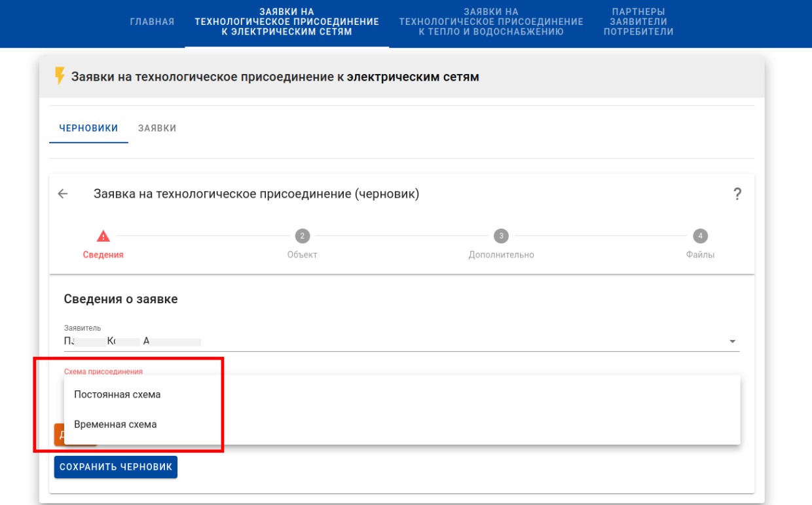Go back using the left arrow icon
The width and height of the screenshot is (812, 505).
(63, 194)
